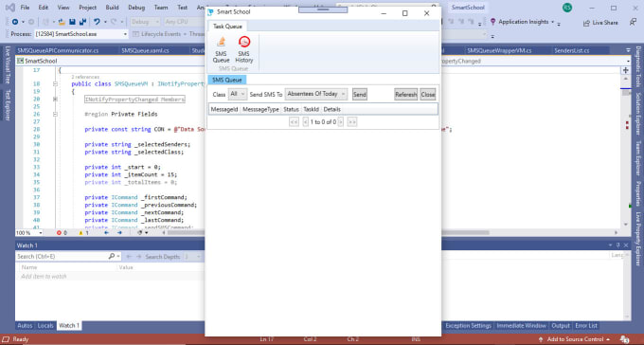644x345 pixels.
Task: Click the Open File toolbar icon
Action: [62, 22]
